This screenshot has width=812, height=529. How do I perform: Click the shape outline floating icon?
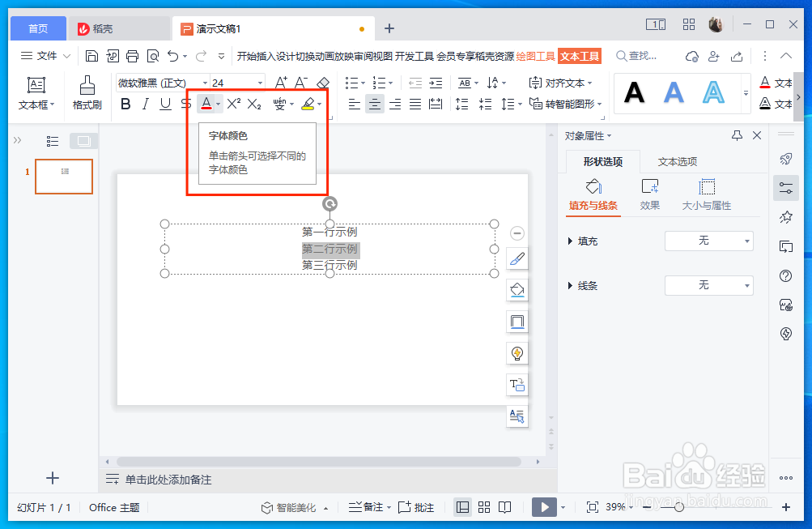(517, 322)
